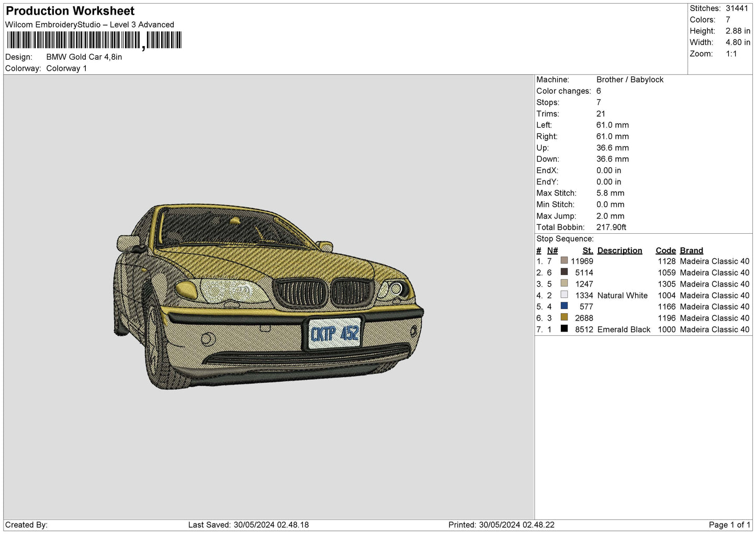
Task: Click 'Last Saved: 30/05/2024 02.48.18' footer text
Action: pyautogui.click(x=249, y=525)
